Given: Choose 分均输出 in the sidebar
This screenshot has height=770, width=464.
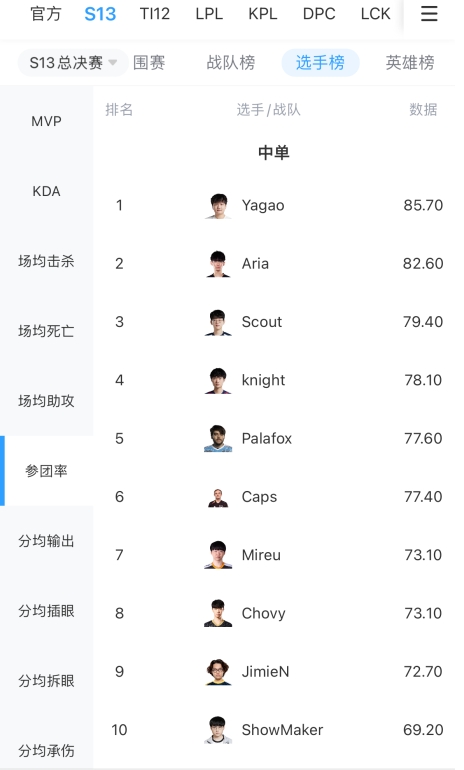Looking at the screenshot, I should point(47,541).
